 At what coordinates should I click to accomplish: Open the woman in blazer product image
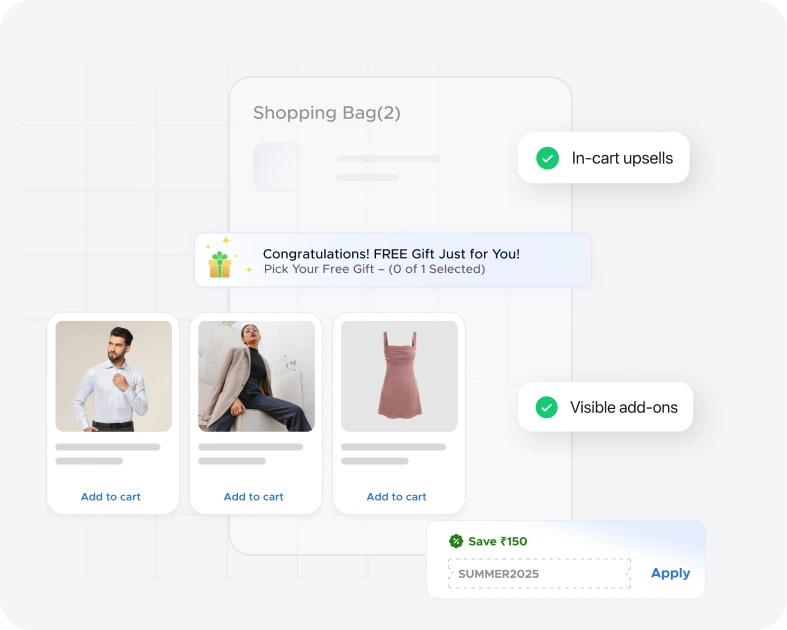click(256, 376)
